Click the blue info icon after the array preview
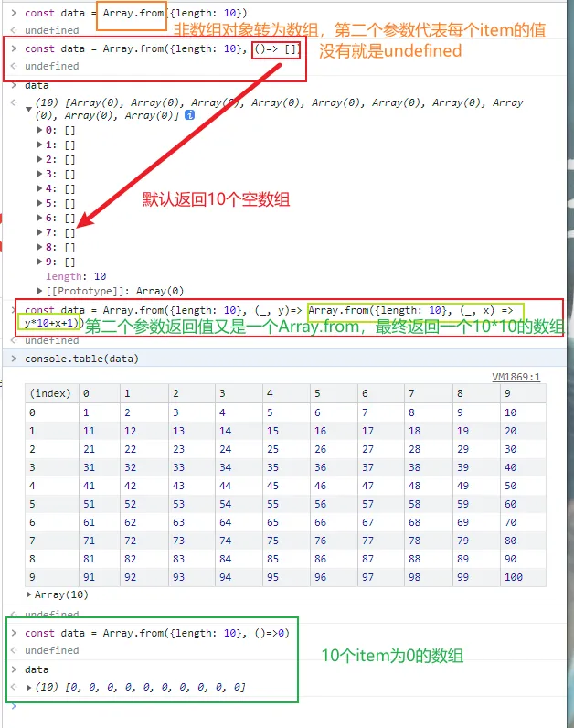Screen dimensions: 574x728 click(190, 115)
